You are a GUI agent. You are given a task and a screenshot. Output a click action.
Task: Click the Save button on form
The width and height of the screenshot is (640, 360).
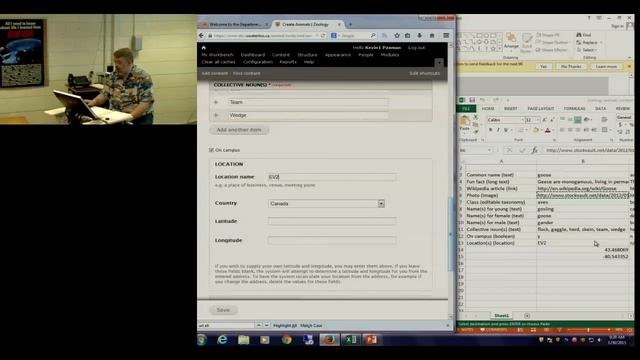(223, 310)
